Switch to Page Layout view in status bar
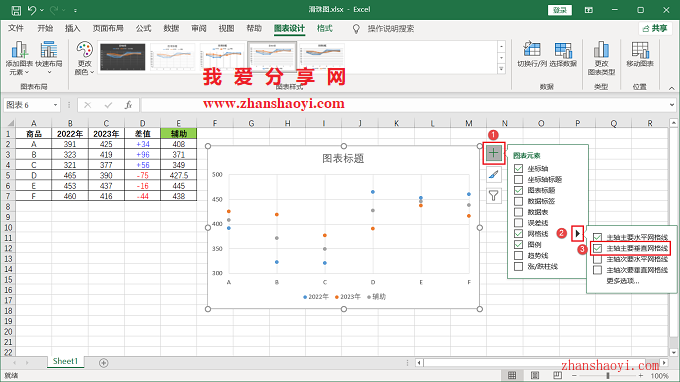Screen dimensions: 680x382 click(x=535, y=375)
